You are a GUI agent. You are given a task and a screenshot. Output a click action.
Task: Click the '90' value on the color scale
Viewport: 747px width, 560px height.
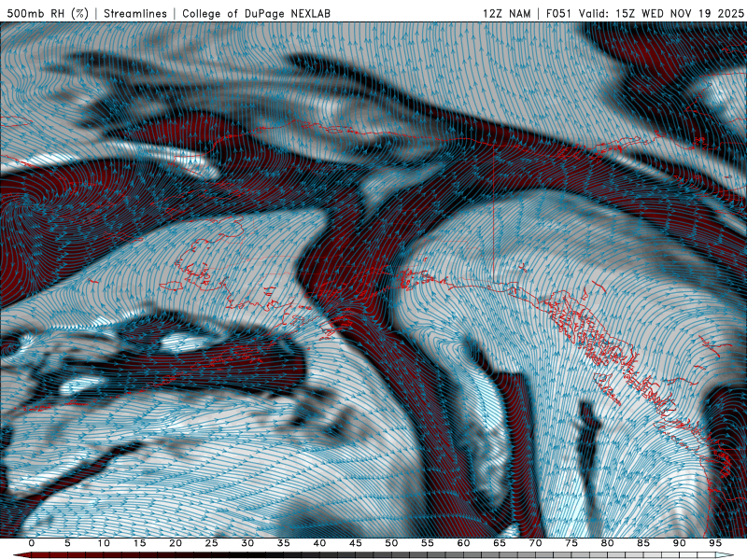[680, 543]
